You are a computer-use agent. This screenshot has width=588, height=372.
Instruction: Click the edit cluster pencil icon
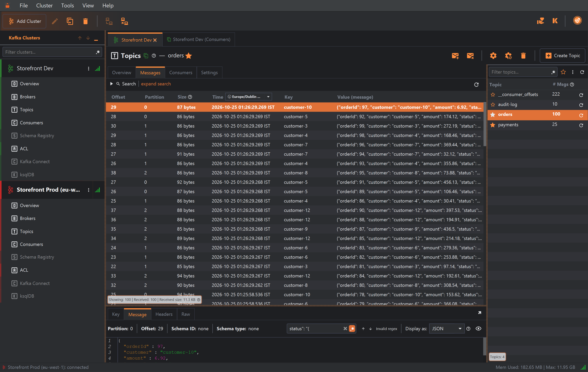tap(55, 21)
